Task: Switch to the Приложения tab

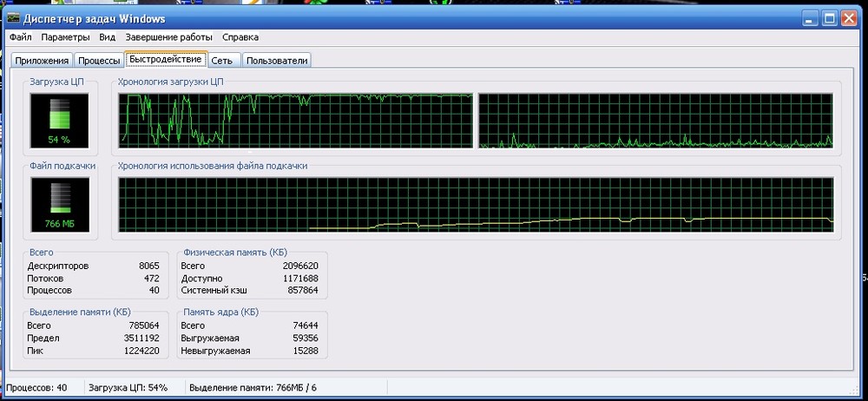Action: [42, 61]
